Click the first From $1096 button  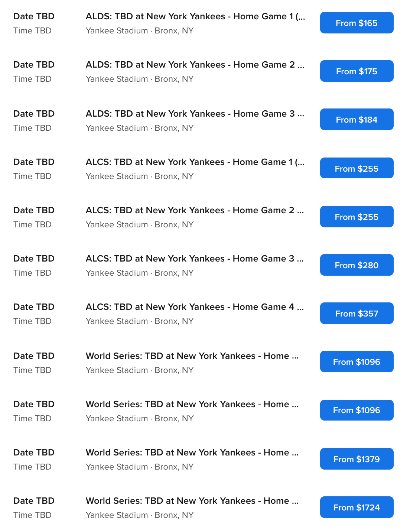click(357, 362)
